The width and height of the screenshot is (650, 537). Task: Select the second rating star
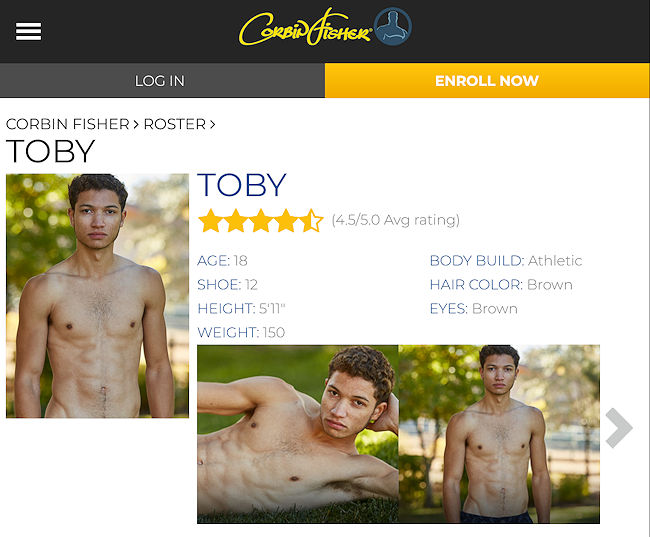click(x=235, y=221)
